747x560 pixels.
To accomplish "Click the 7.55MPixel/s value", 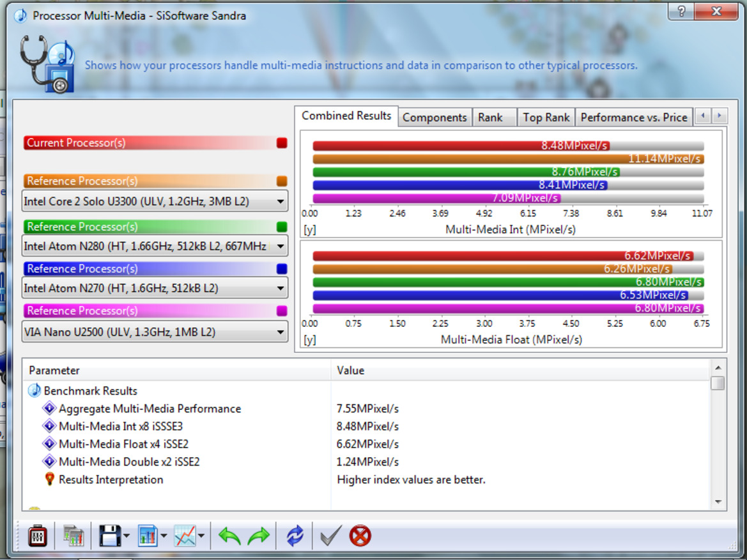I will pos(367,409).
